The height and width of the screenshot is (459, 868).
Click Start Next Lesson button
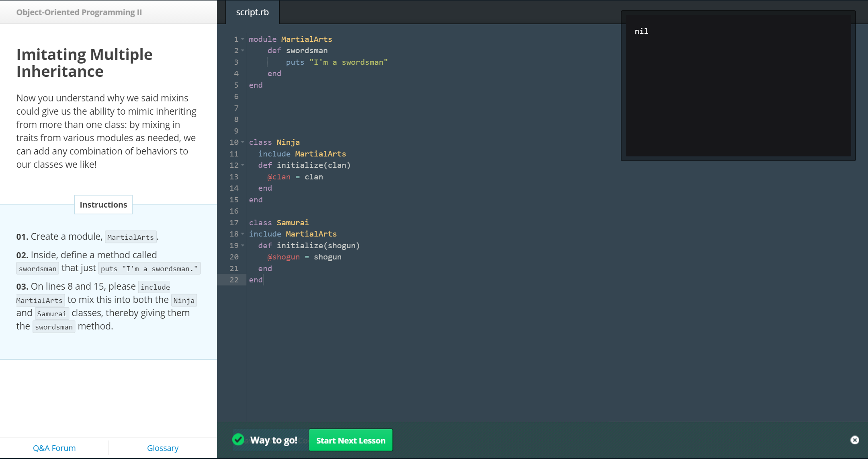click(350, 440)
